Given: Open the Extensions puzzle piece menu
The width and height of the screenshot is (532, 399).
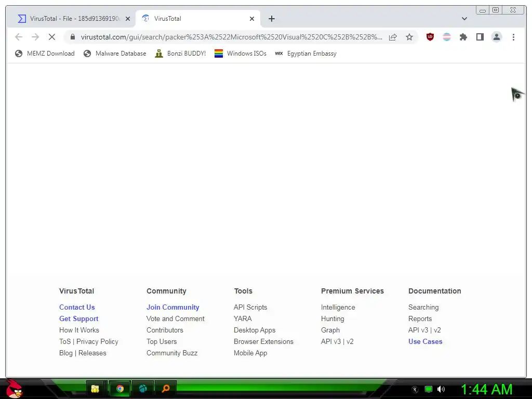Looking at the screenshot, I should point(463,37).
